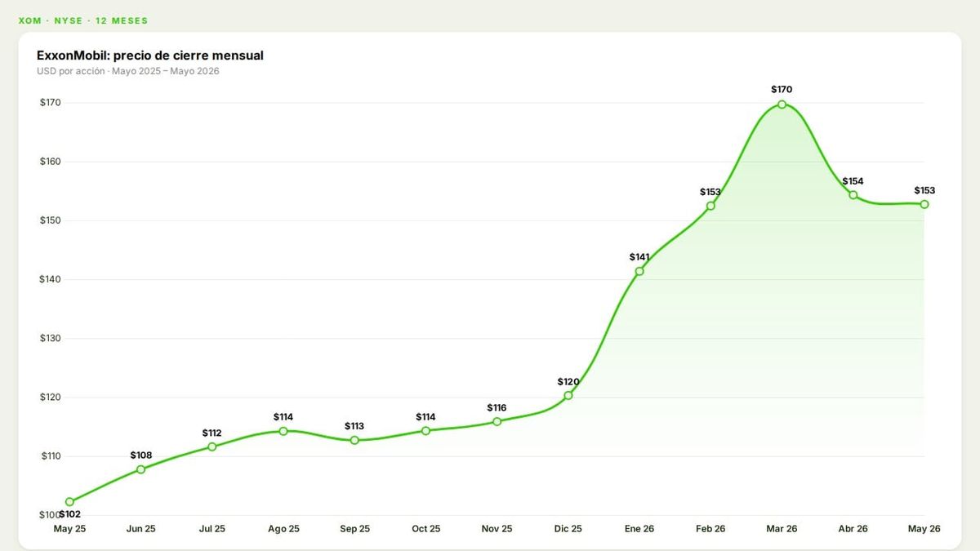Click the 'Dic 25' x-axis label
980x551 pixels.
(x=568, y=529)
